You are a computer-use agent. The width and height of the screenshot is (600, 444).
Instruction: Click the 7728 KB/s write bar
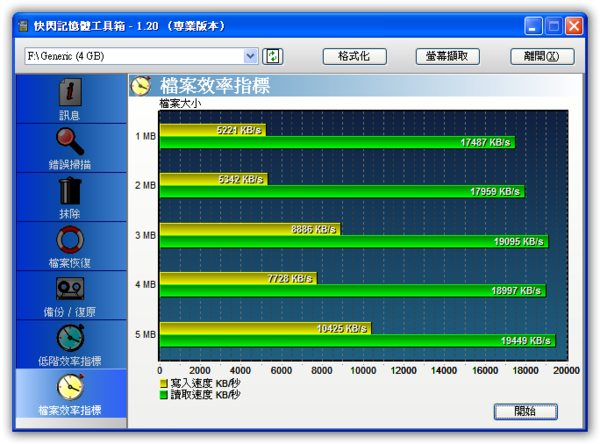tap(238, 278)
